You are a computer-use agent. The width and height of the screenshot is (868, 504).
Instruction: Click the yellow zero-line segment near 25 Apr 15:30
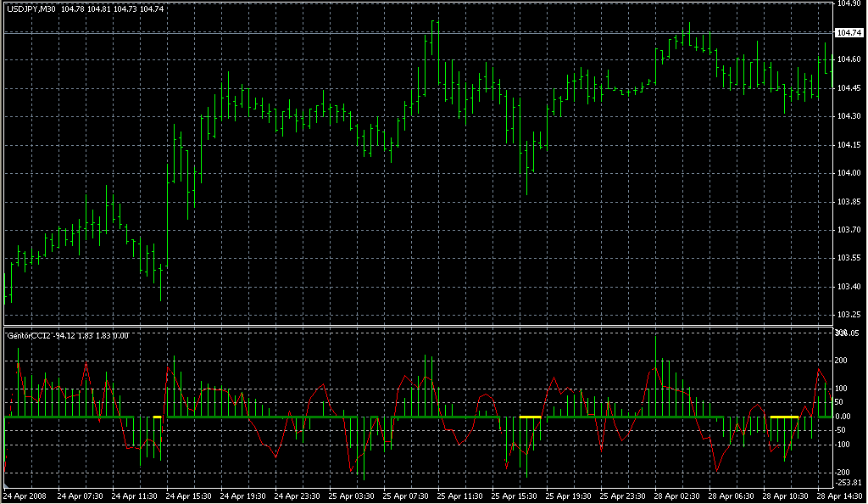[530, 417]
